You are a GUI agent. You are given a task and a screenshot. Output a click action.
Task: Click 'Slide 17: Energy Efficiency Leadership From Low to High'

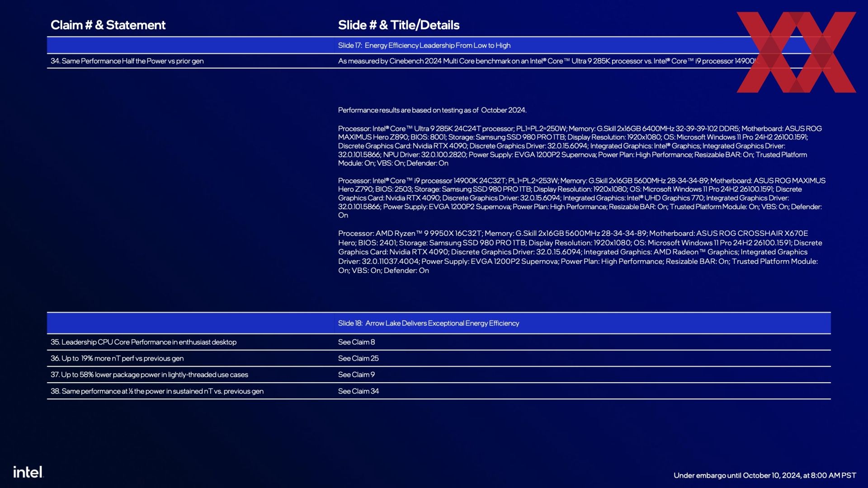coord(424,45)
